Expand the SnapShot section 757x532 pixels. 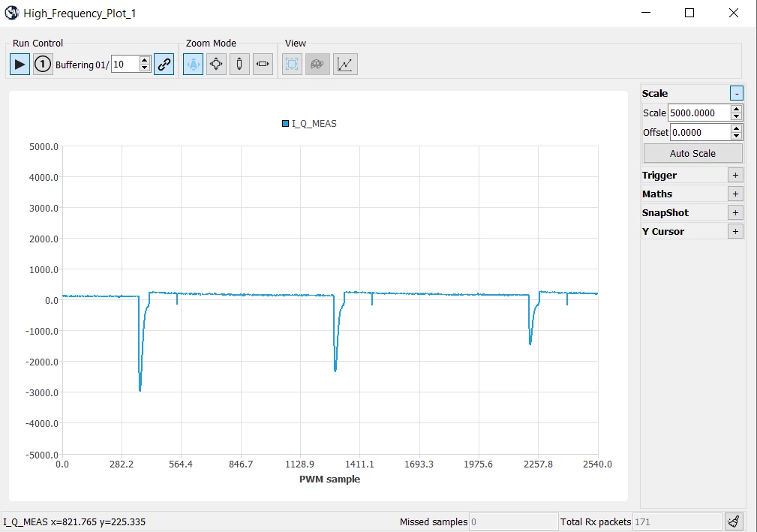[x=735, y=213]
